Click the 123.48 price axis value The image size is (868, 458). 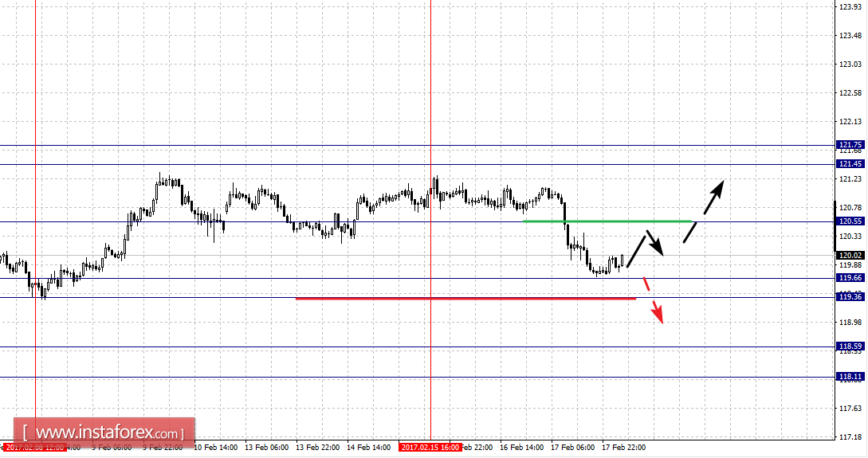tap(850, 35)
